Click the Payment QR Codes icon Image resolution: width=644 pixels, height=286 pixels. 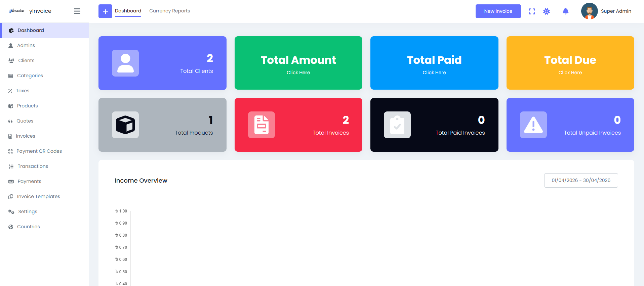[10, 151]
